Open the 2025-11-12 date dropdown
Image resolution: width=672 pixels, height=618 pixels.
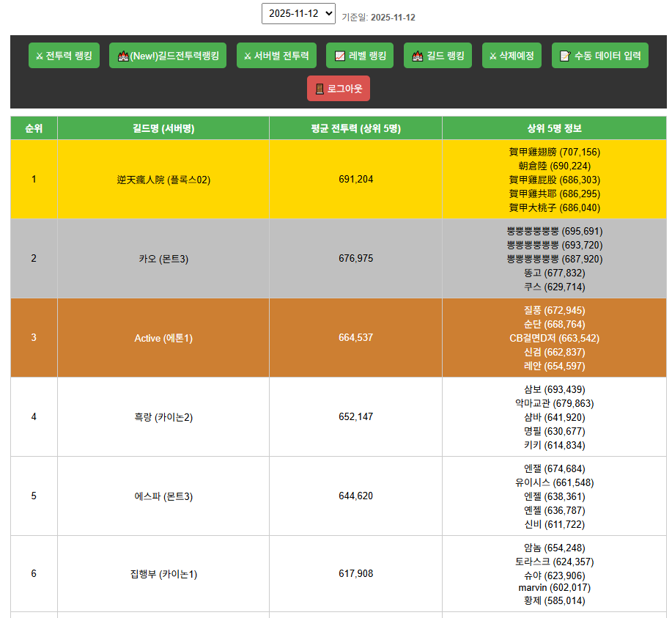click(298, 14)
